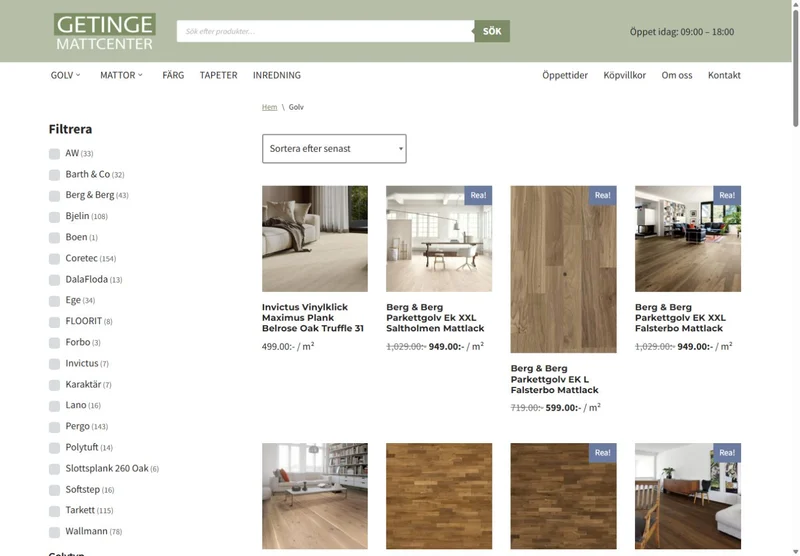Check the DalaFloda brand filter
800x556 pixels.
[55, 280]
